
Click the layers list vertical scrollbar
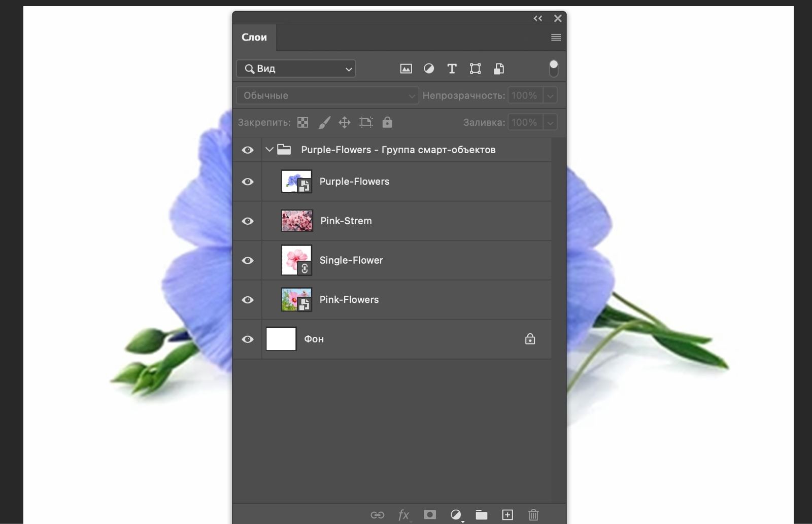pos(558,320)
